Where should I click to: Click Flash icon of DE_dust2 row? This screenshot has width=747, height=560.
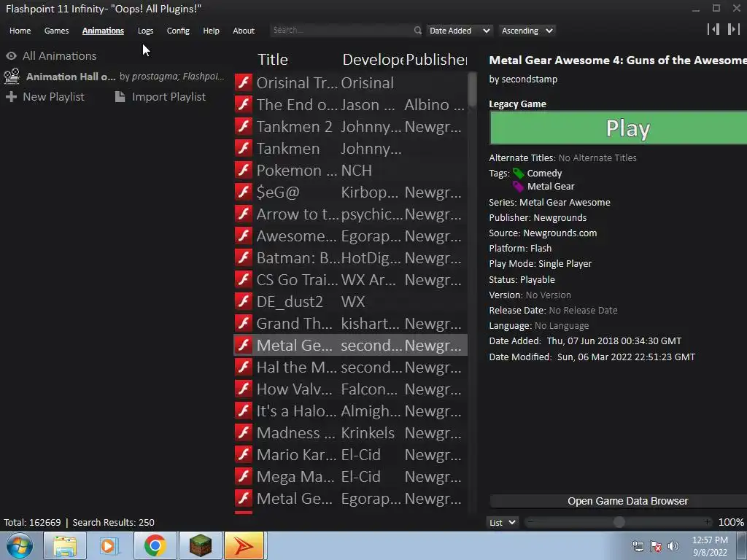point(244,301)
